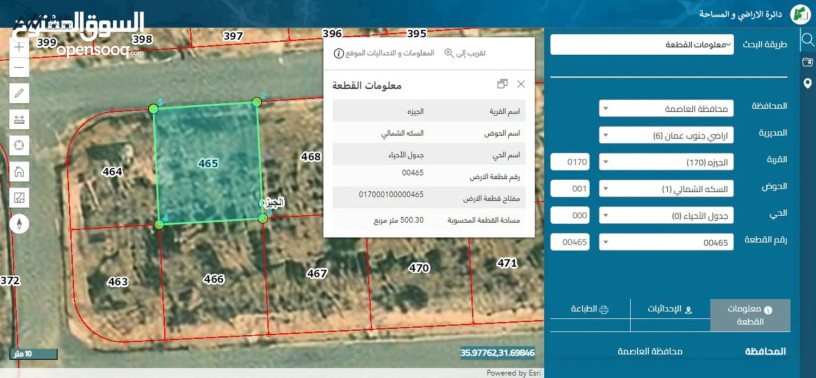Open المحافظة dropdown showing محافظة العاصمة
Image resolution: width=816 pixels, height=378 pixels.
667,108
